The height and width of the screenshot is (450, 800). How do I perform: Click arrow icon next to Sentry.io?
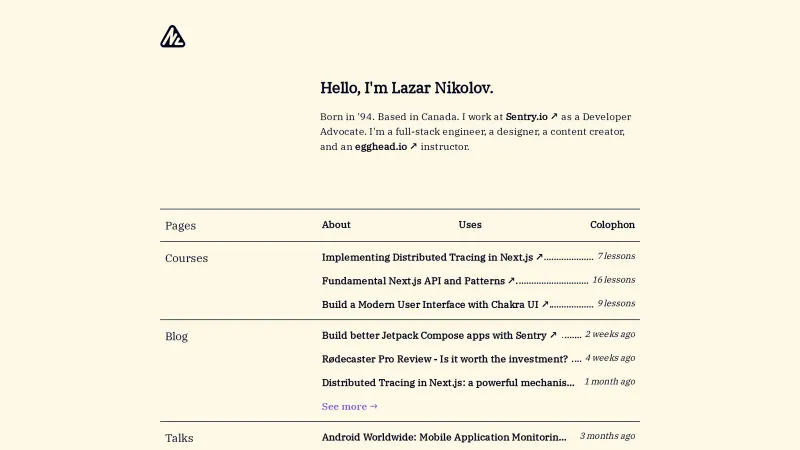tap(554, 117)
